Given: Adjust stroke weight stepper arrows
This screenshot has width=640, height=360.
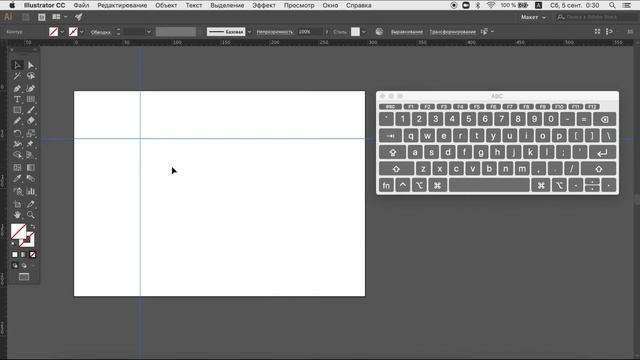Looking at the screenshot, I should tap(118, 32).
